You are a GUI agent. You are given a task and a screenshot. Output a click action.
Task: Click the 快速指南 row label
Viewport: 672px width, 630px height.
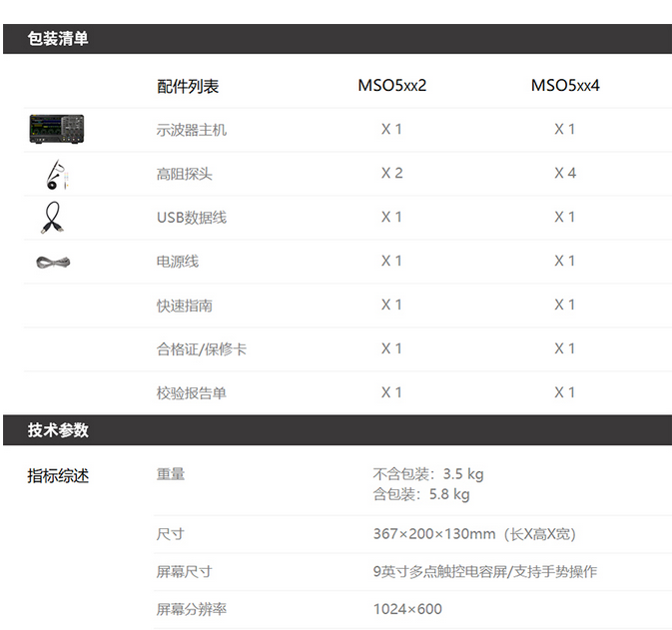(x=185, y=306)
